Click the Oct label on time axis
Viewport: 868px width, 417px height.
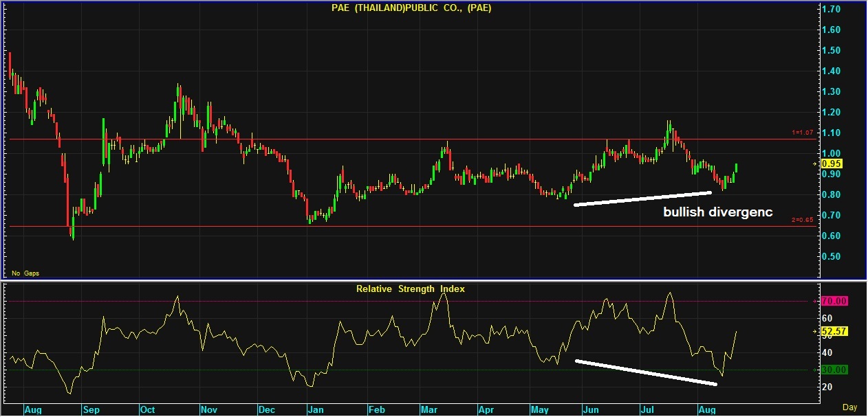(x=147, y=409)
